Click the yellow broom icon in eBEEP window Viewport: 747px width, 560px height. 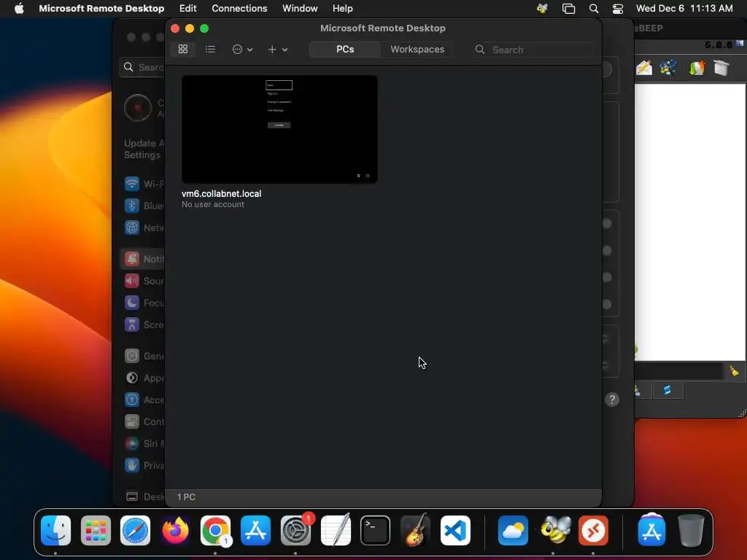pos(734,370)
